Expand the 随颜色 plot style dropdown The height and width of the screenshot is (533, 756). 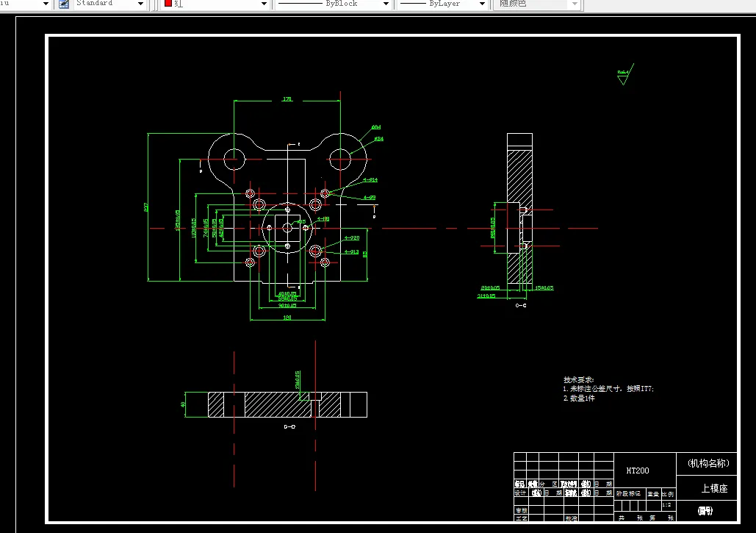coord(575,4)
